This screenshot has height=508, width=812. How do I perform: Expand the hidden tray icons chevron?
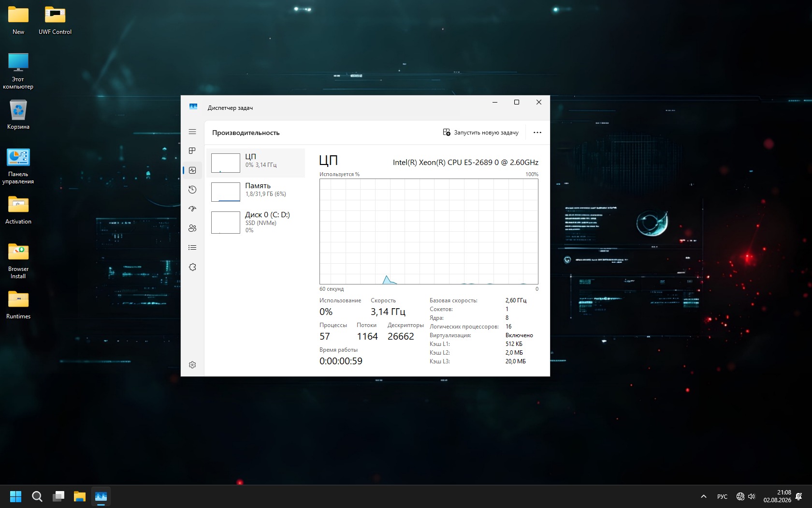[x=704, y=496]
